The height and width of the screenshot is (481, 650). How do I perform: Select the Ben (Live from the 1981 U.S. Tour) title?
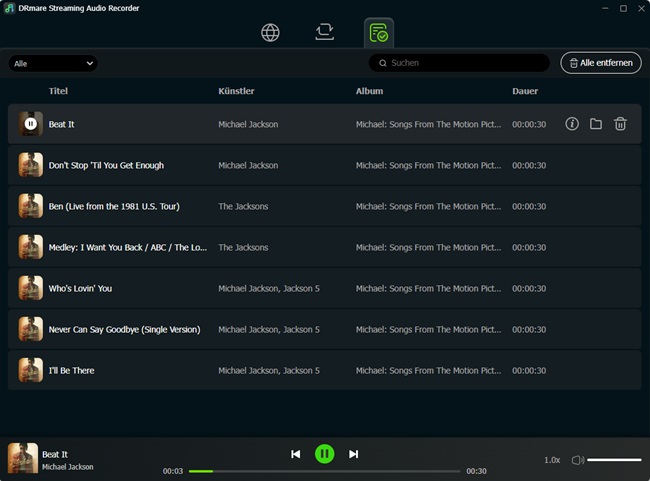tap(114, 206)
